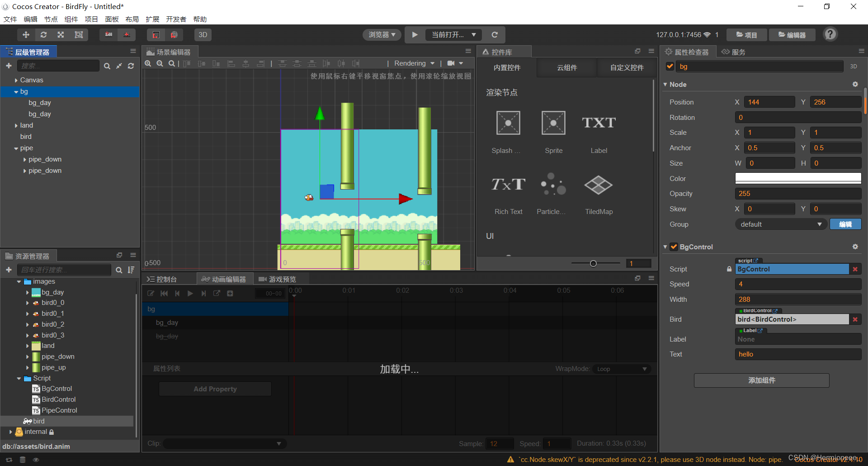The image size is (868, 466).
Task: Select the bird node in hierarchy
Action: 26,137
